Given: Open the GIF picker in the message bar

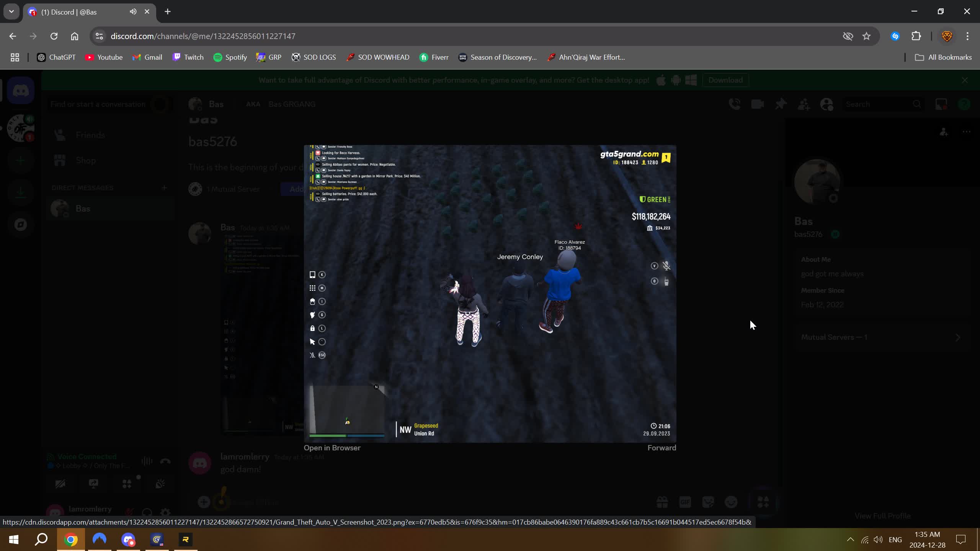Looking at the screenshot, I should (685, 502).
